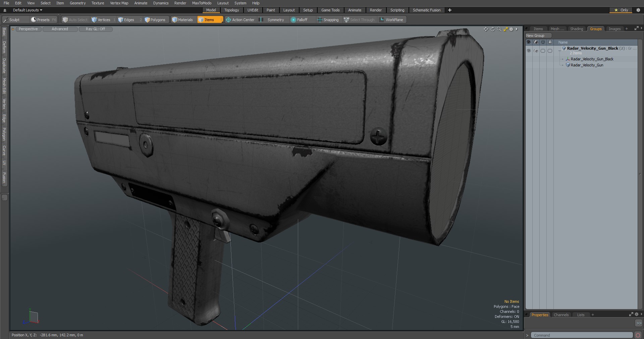Open layout settings gear at top right
This screenshot has height=339, width=644.
click(x=638, y=10)
